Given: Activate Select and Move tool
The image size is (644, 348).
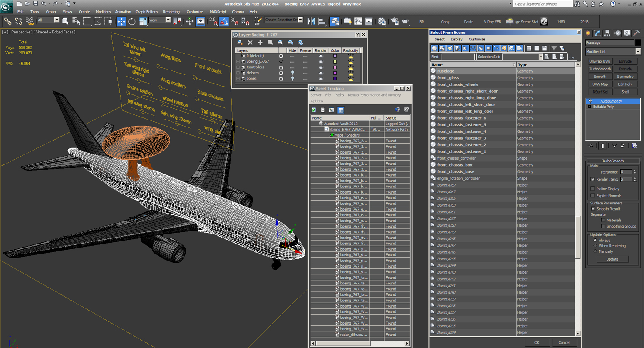Looking at the screenshot, I should tap(121, 21).
